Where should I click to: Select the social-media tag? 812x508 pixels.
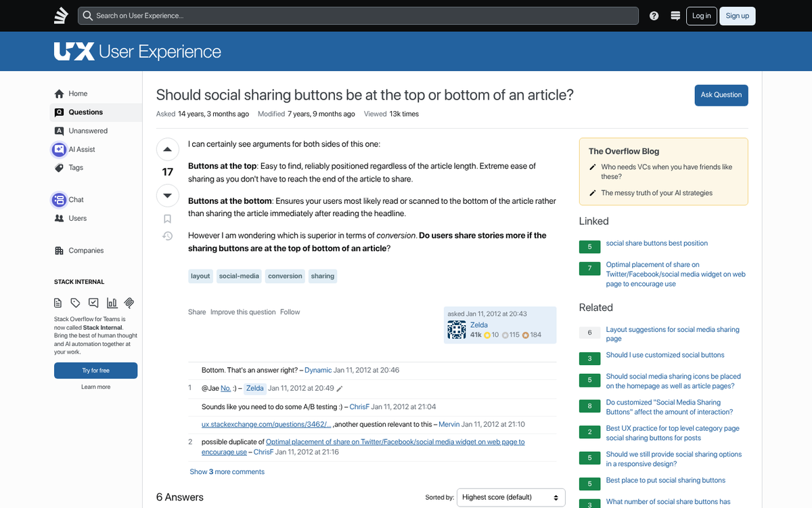pyautogui.click(x=239, y=276)
